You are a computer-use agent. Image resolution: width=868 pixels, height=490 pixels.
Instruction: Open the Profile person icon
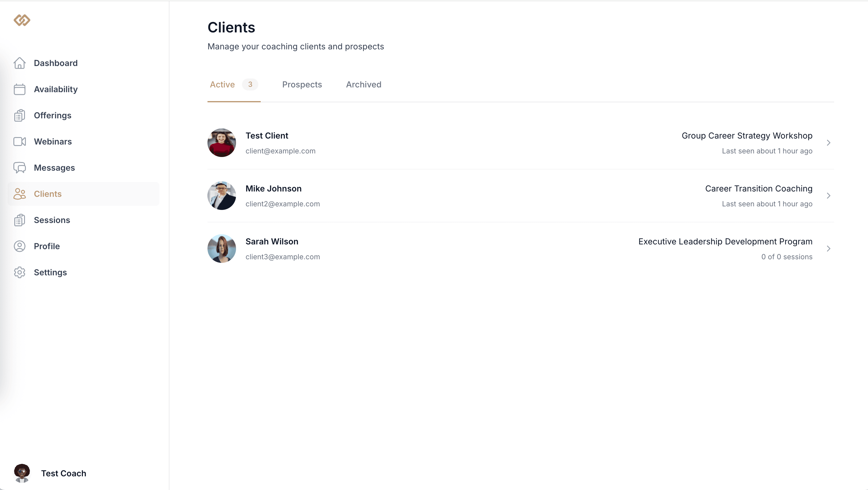pos(20,246)
